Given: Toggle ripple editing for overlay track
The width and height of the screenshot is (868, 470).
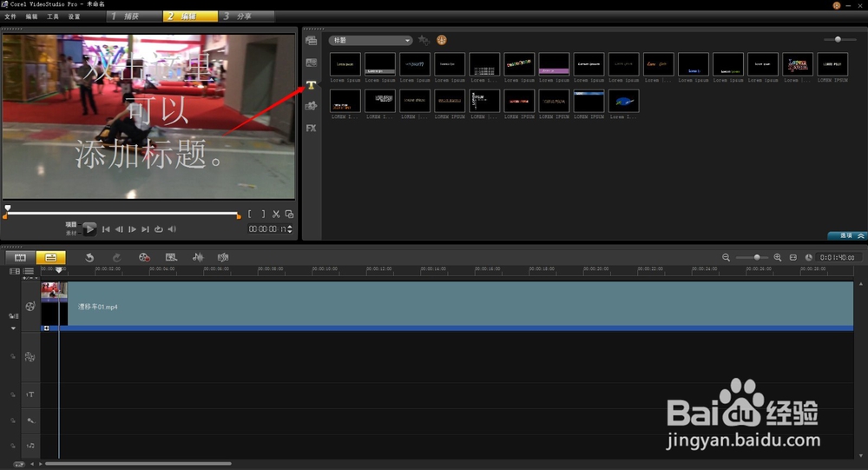Looking at the screenshot, I should (13, 357).
